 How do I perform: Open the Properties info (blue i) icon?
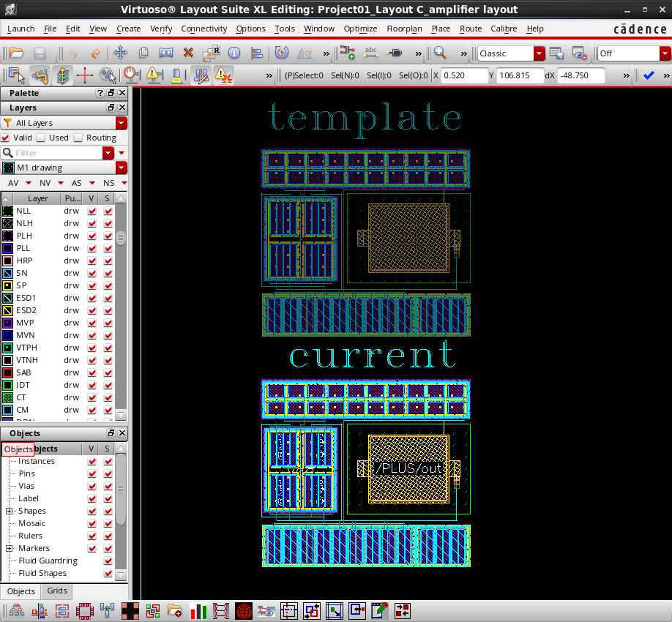click(x=234, y=53)
